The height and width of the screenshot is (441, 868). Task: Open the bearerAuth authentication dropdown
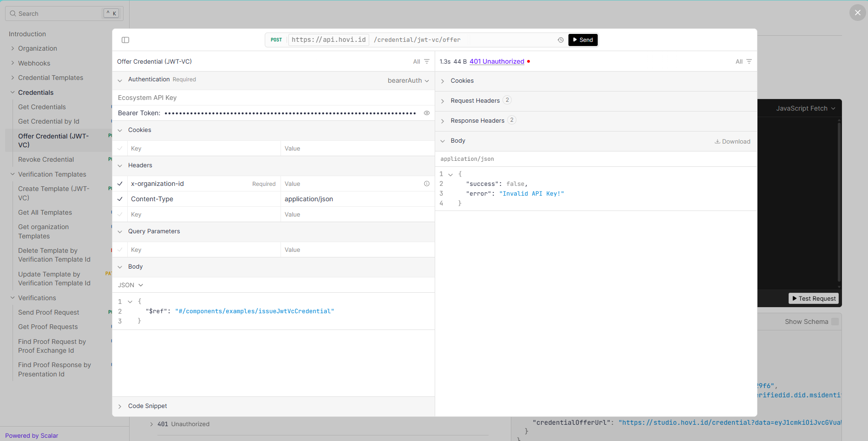pos(408,80)
